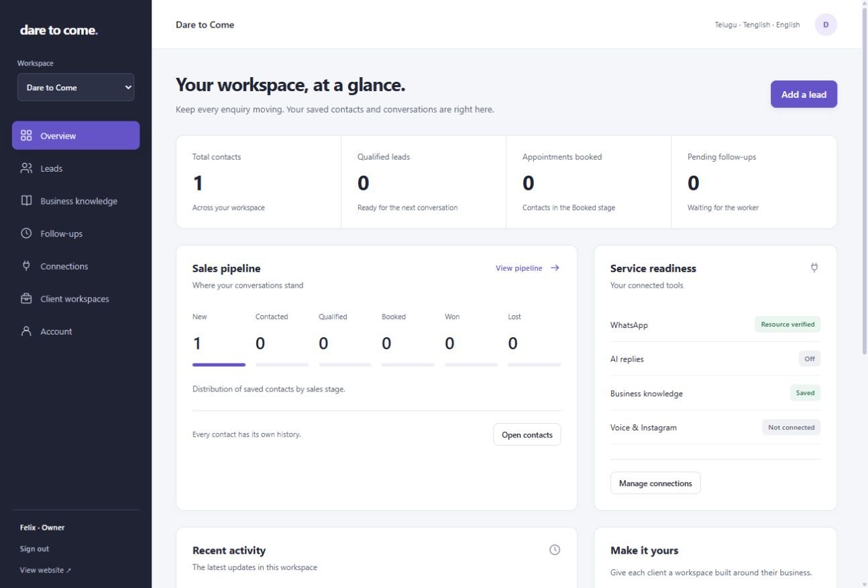Viewport: 868px width, 588px height.
Task: Click the Total contacts stat card
Action: [x=259, y=182]
